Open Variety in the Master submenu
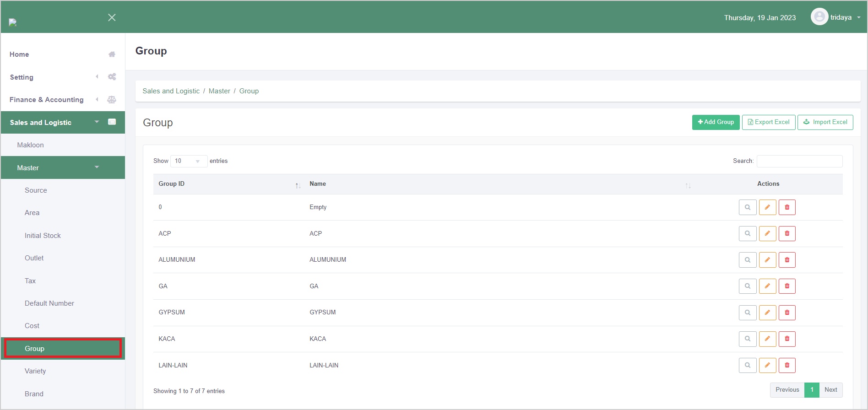 35,371
